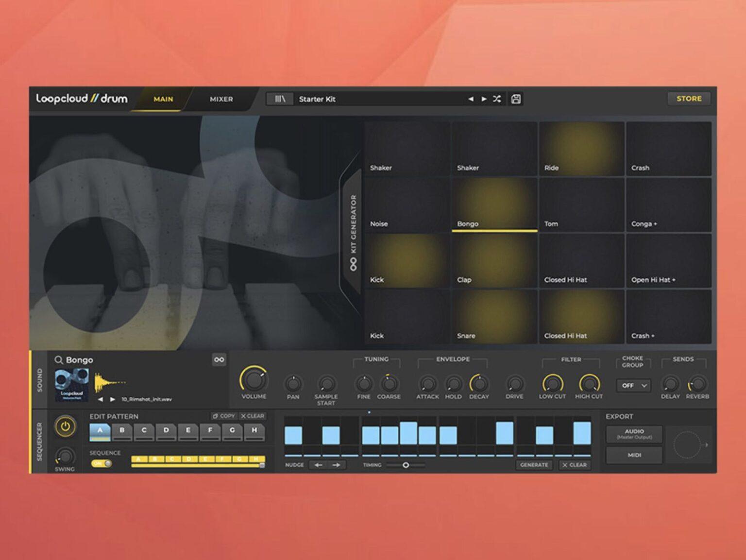The height and width of the screenshot is (560, 746).
Task: Open the Choke Group dropdown
Action: 634,386
